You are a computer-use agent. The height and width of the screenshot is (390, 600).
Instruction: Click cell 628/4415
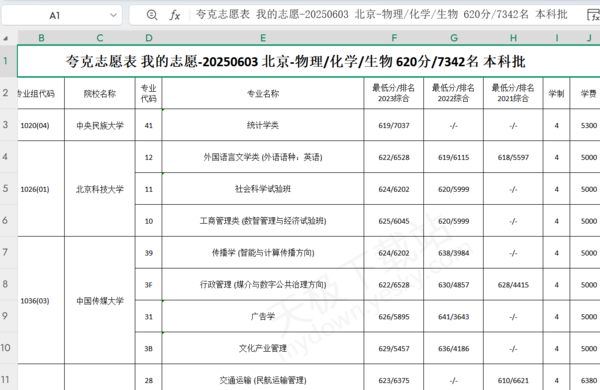tap(514, 285)
